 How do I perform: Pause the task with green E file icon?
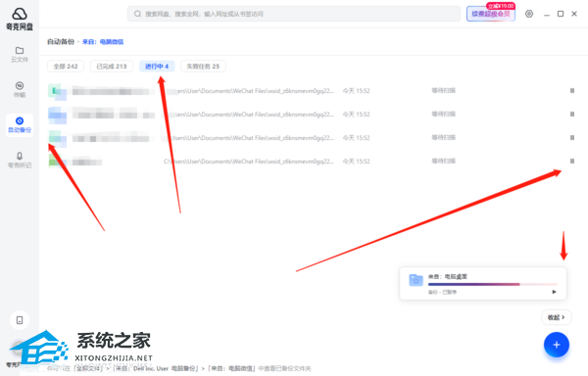[572, 91]
